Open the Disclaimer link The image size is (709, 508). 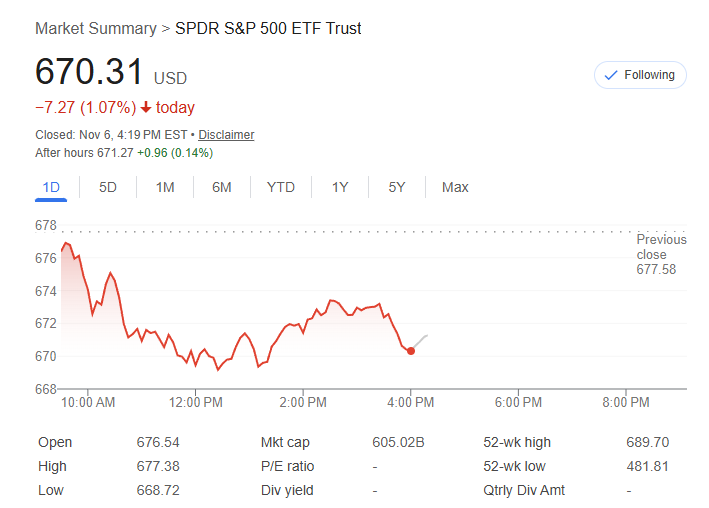click(226, 135)
